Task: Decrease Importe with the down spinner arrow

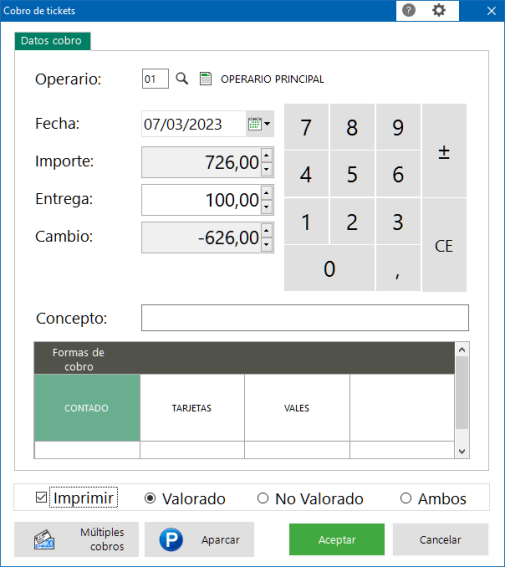Action: (x=267, y=169)
